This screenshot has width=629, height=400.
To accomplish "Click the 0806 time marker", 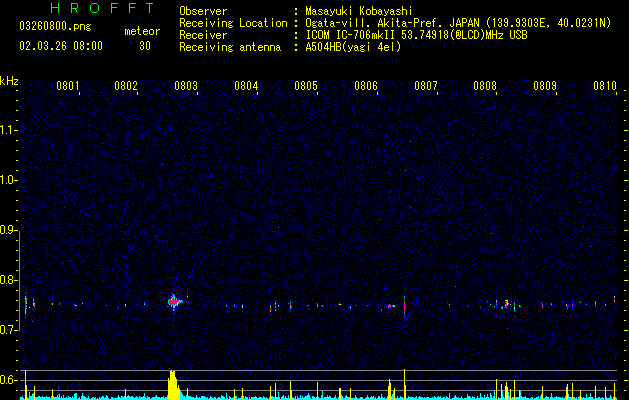I will (x=366, y=86).
